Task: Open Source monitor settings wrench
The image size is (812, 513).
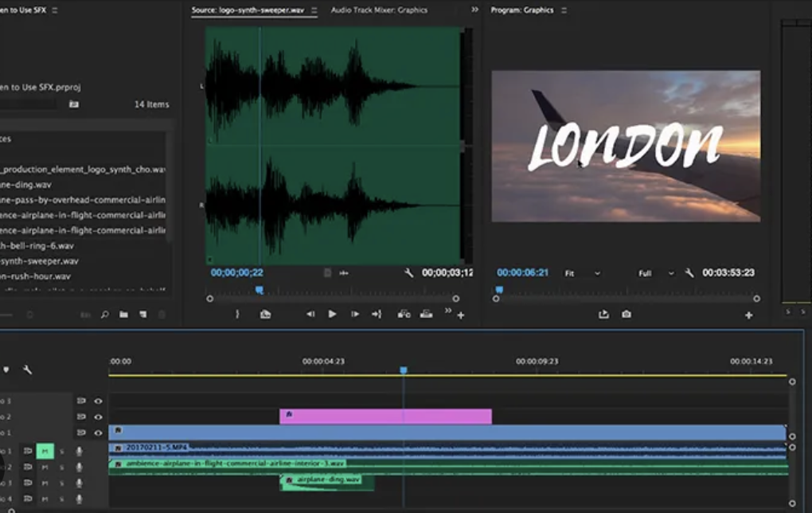Action: (x=408, y=272)
